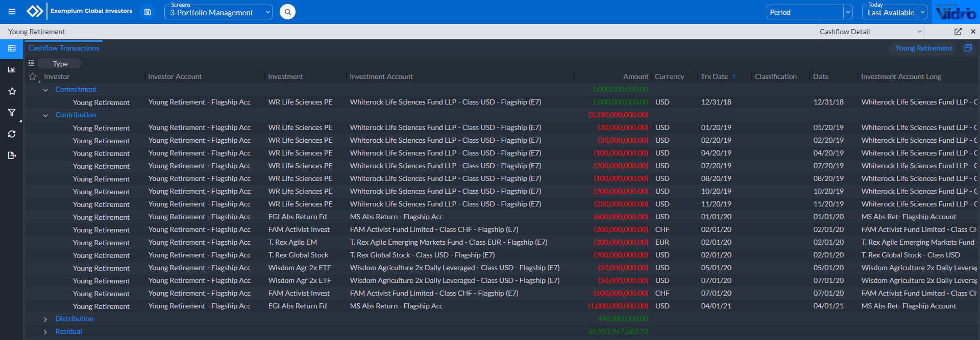Click the round search button
Screen dimensions: 980x340
pyautogui.click(x=288, y=12)
